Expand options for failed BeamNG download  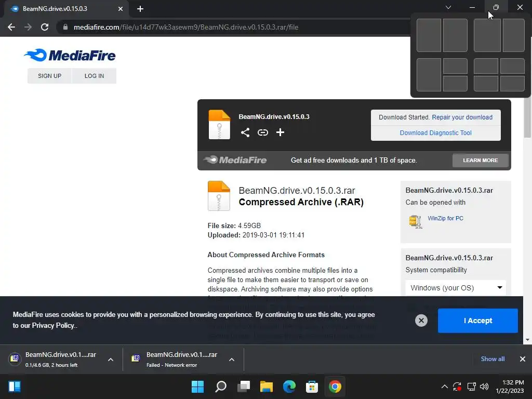click(232, 360)
